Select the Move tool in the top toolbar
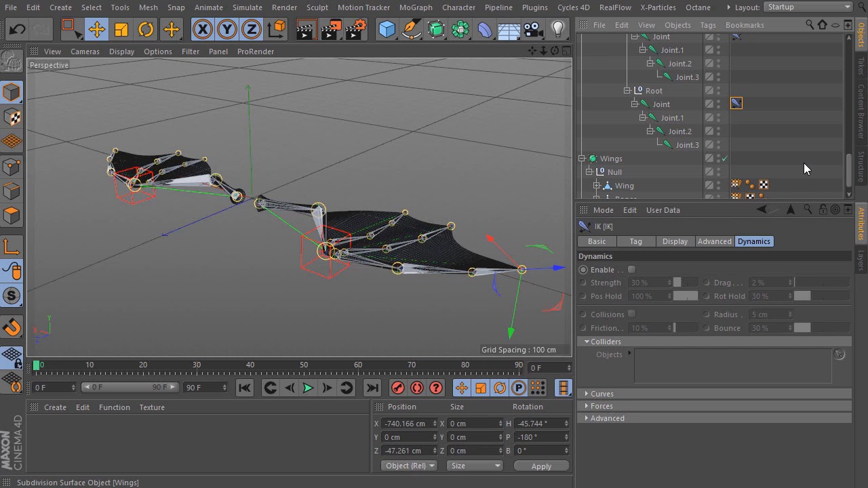The width and height of the screenshot is (868, 488). point(96,29)
